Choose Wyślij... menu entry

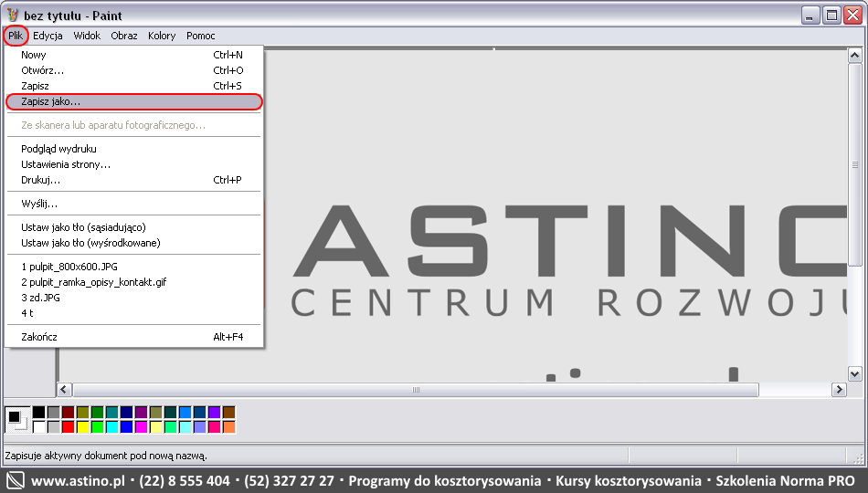(x=133, y=204)
